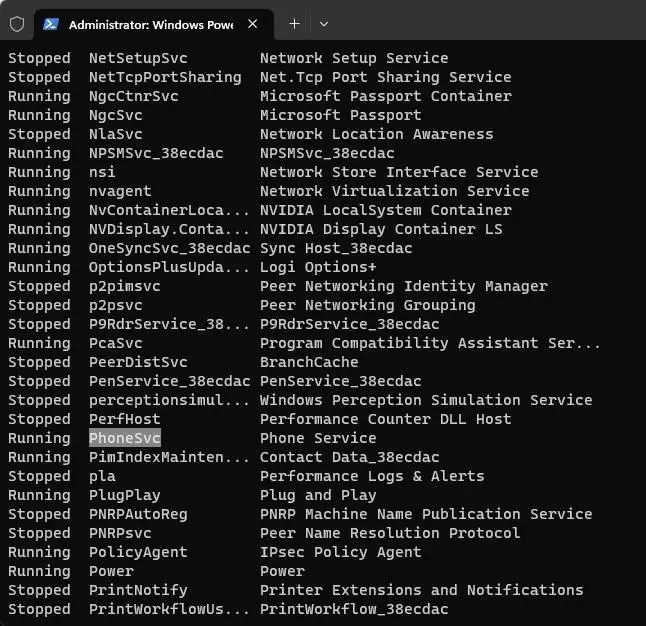Click the Logi Options+ display name

(318, 267)
